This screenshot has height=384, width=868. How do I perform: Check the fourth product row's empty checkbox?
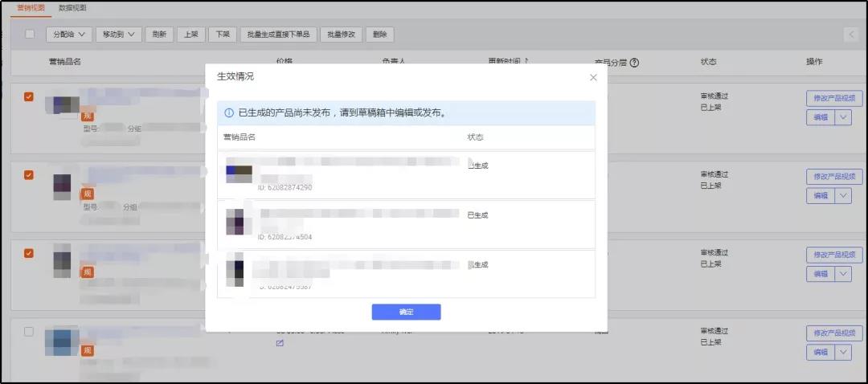point(29,332)
